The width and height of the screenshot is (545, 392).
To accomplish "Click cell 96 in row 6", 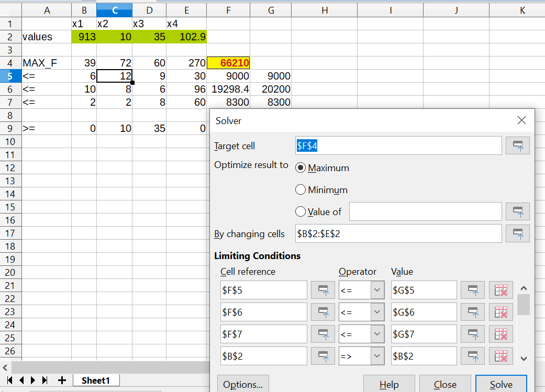I will 186,89.
